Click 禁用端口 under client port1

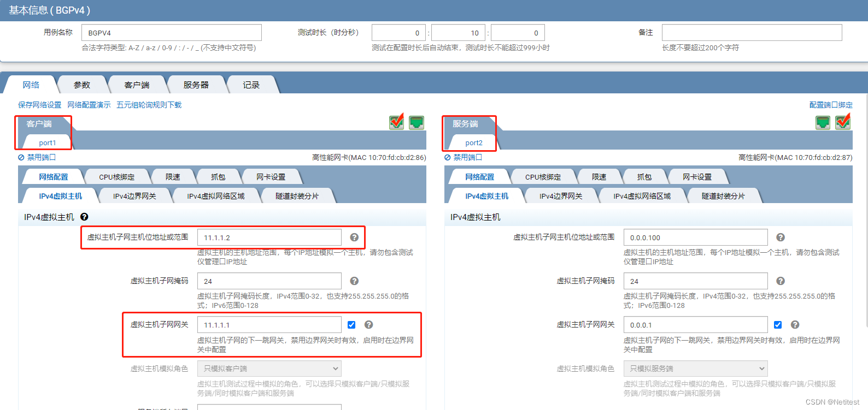[37, 157]
